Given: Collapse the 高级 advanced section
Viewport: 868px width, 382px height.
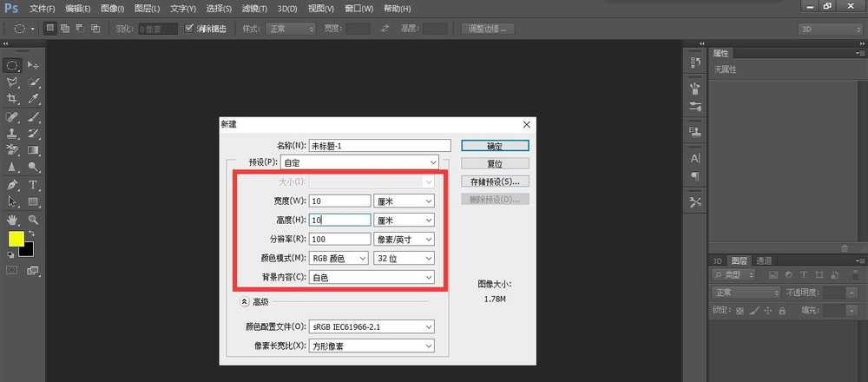Looking at the screenshot, I should pos(245,301).
